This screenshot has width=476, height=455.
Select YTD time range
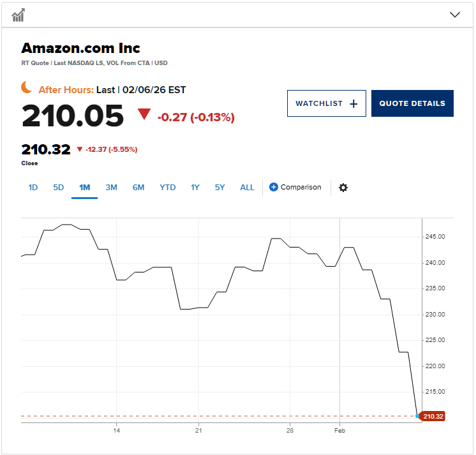(168, 188)
